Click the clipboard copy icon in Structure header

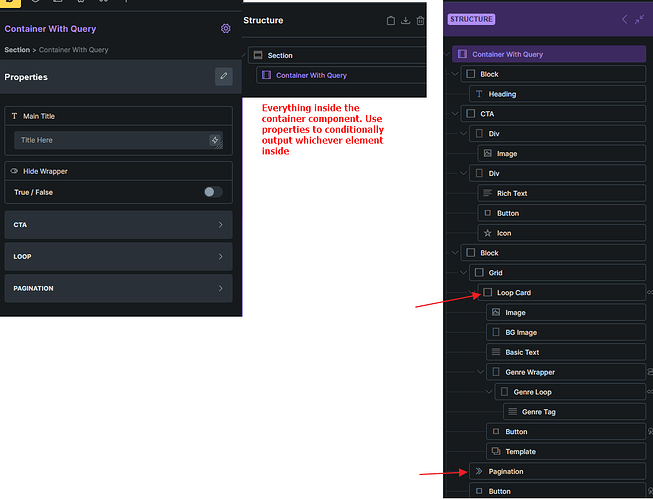(x=391, y=20)
